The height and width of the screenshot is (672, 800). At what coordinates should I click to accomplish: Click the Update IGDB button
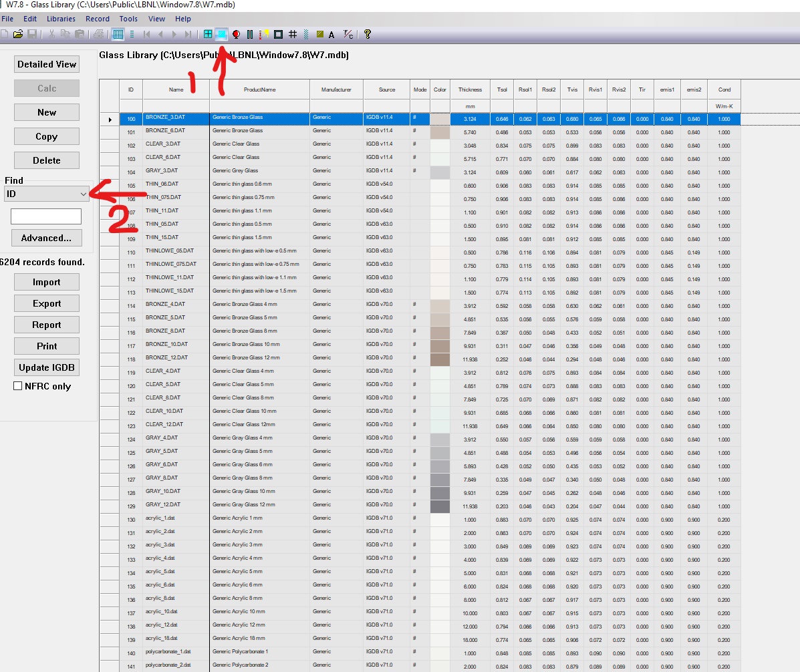pos(46,367)
